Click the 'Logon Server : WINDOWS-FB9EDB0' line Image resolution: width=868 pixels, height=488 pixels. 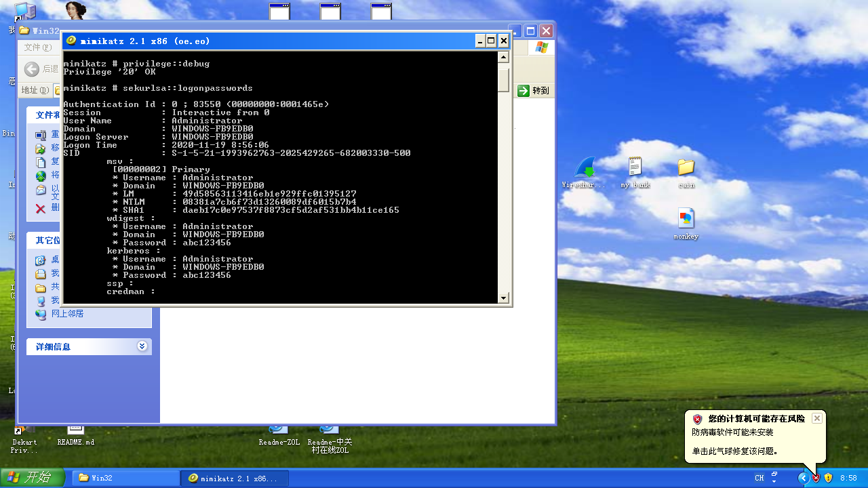pyautogui.click(x=158, y=137)
